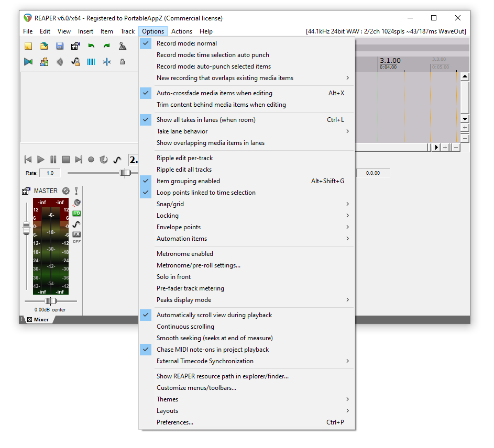This screenshot has width=494, height=448.
Task: Toggle Repeat loop transport button
Action: [104, 160]
